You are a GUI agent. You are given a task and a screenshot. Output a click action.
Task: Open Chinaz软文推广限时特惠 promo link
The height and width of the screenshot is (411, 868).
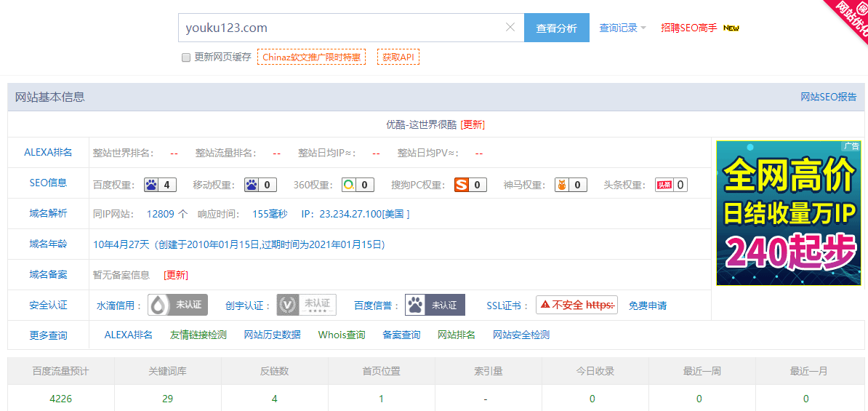pos(312,57)
